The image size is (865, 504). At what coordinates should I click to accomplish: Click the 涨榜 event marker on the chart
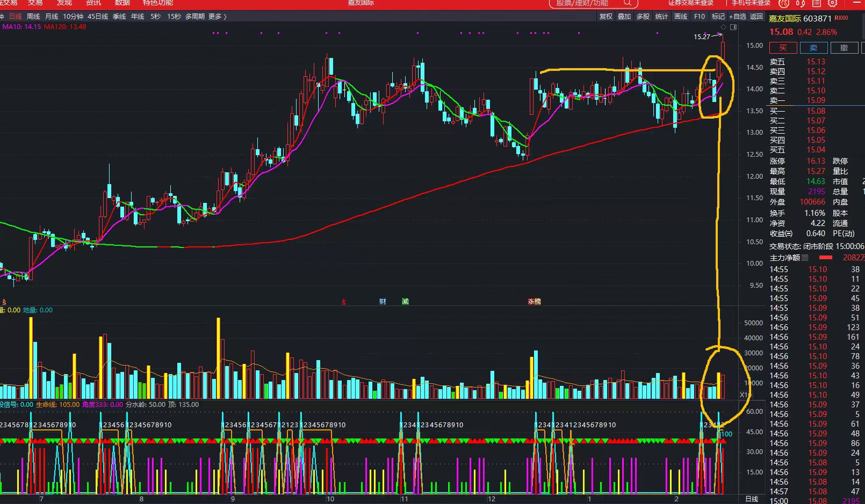534,302
